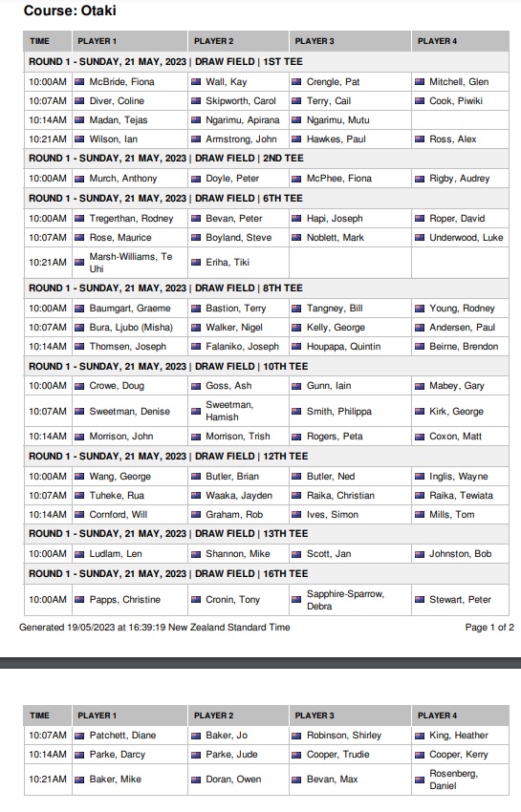The image size is (521, 812).
Task: Click the flag icon before Houpapa, Quintin
Action: (296, 347)
